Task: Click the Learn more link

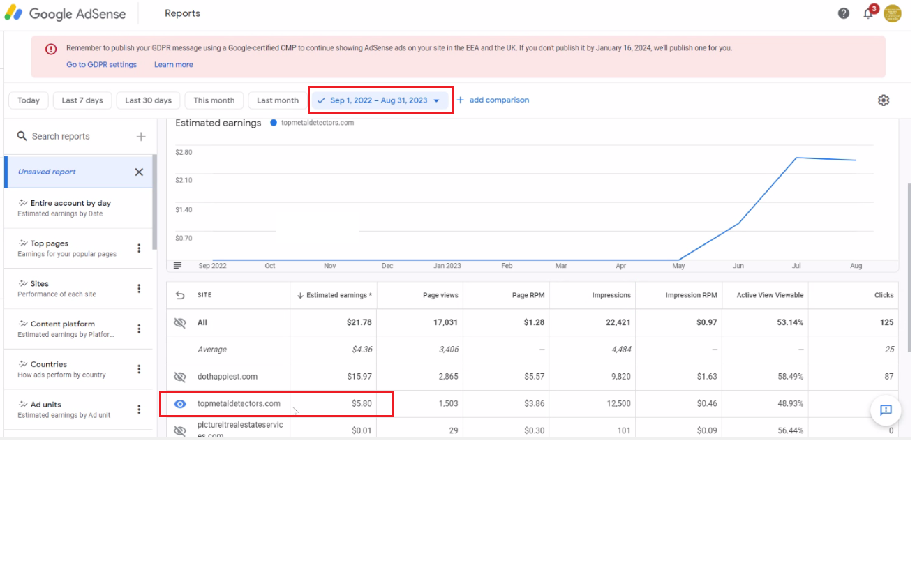Action: coord(174,64)
